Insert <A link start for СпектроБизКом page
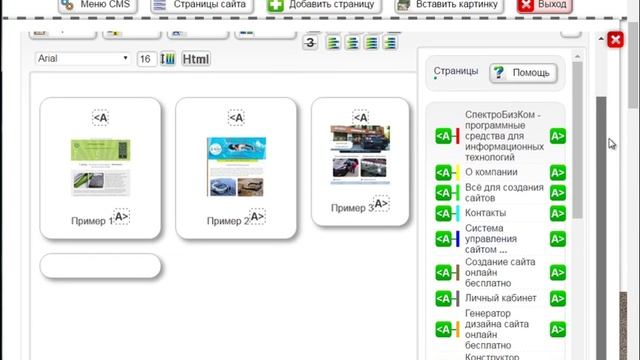The height and width of the screenshot is (360, 640). pos(443,136)
